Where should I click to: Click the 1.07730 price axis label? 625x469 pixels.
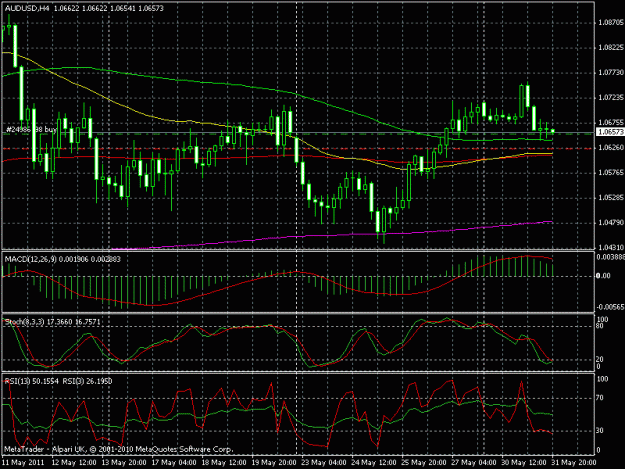click(611, 73)
